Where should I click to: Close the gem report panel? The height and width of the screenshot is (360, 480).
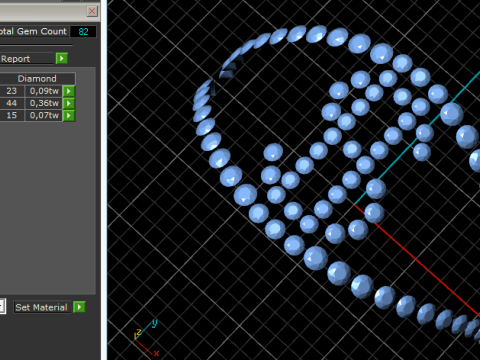click(92, 11)
